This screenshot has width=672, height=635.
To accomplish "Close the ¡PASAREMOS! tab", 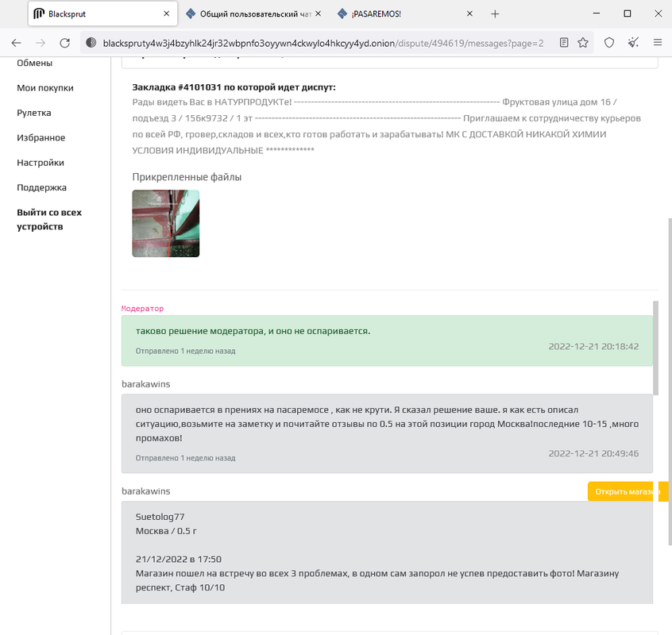I will [469, 13].
